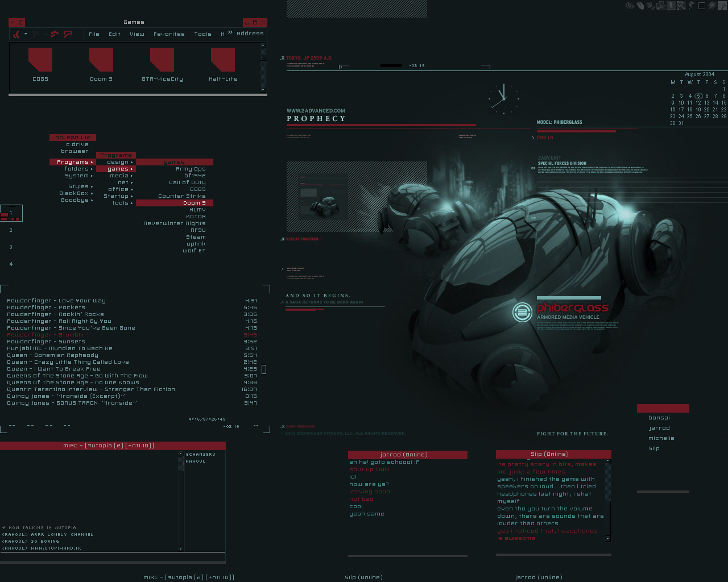Switch to mIRC #utopia taskbar item
Viewport: 728px width, 582px height.
[189, 577]
